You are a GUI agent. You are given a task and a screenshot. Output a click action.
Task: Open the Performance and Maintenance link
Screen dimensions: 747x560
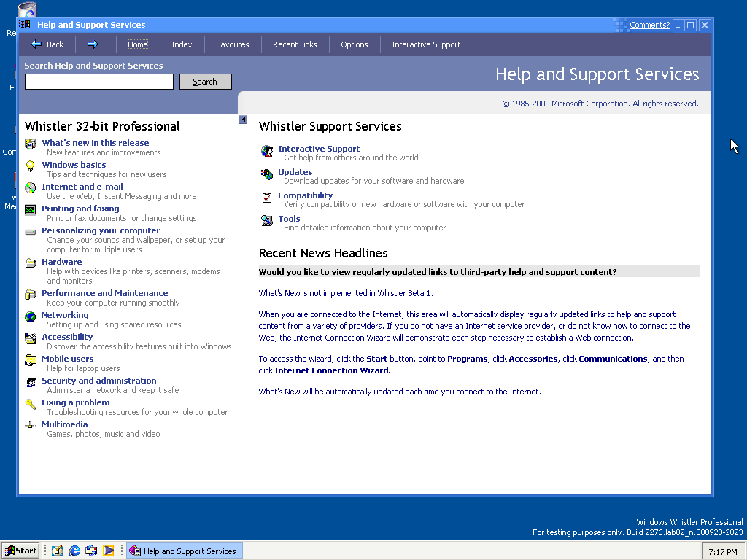(104, 293)
